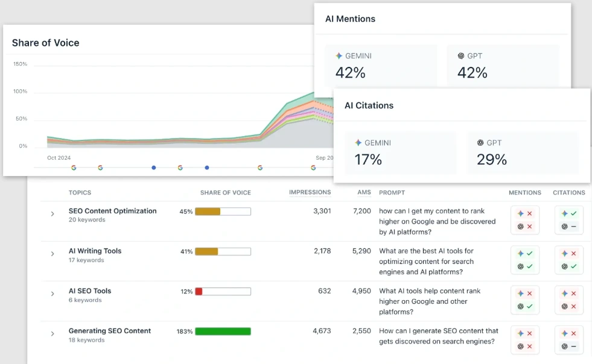Sort by the AMS column header
592x364 pixels.
tap(364, 192)
